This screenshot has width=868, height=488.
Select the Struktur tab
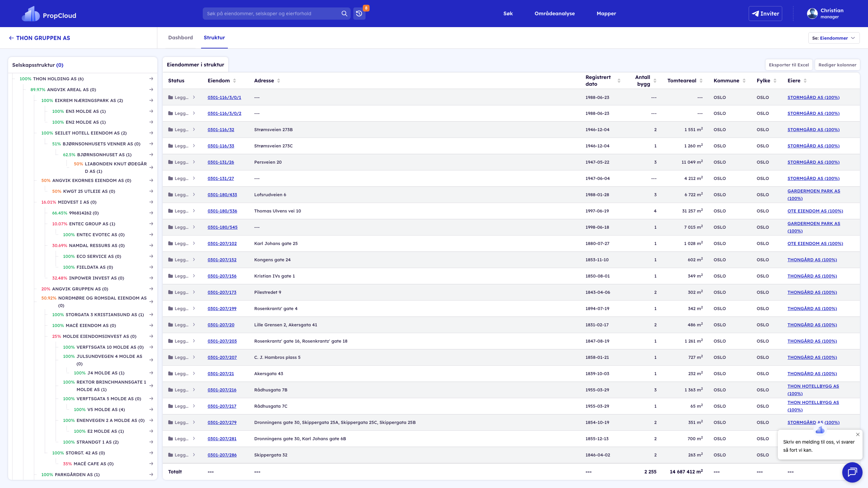point(214,38)
